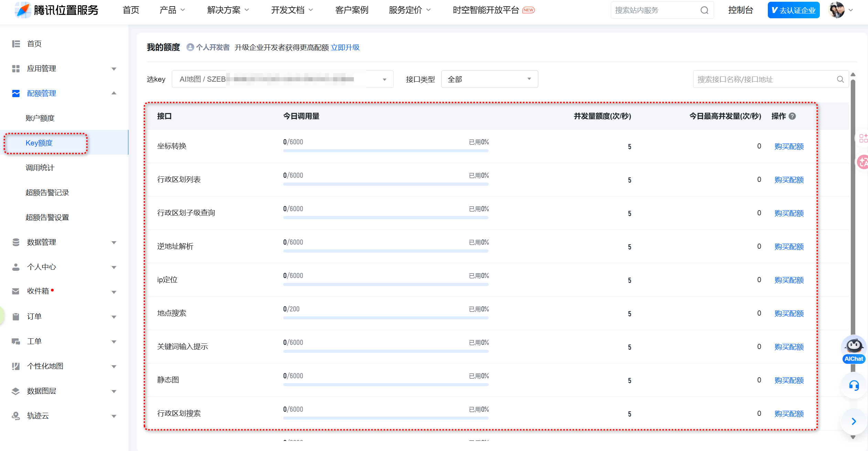Click the 数据图层 layers icon

pyautogui.click(x=16, y=391)
